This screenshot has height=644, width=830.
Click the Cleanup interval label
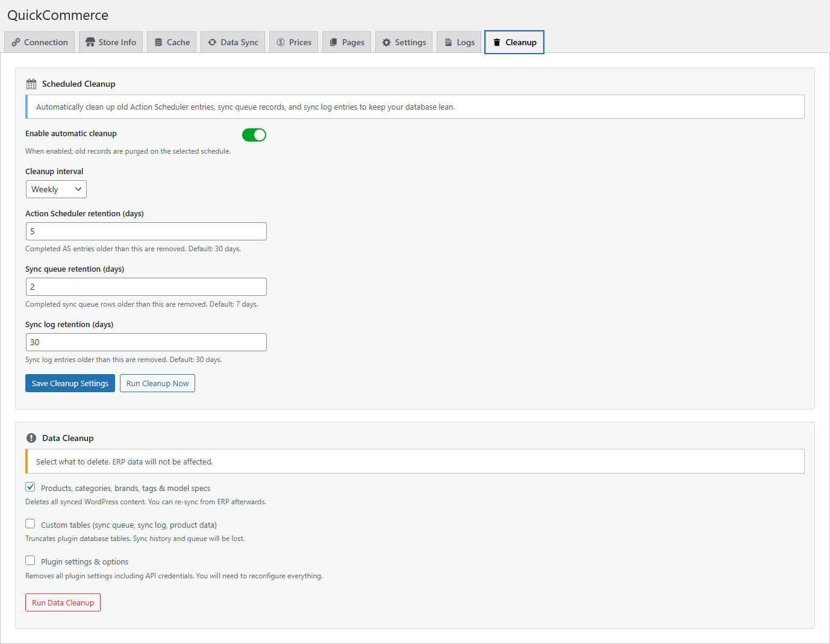(54, 172)
